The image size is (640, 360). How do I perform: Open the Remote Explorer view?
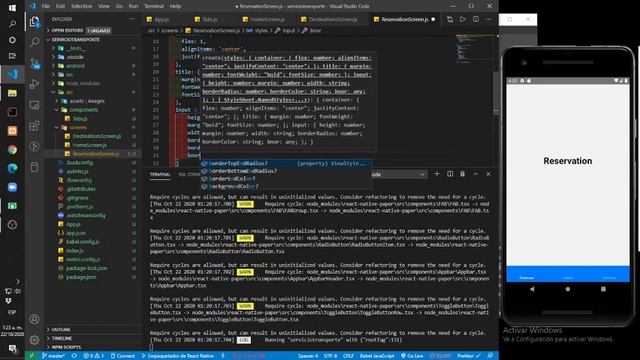click(x=35, y=105)
